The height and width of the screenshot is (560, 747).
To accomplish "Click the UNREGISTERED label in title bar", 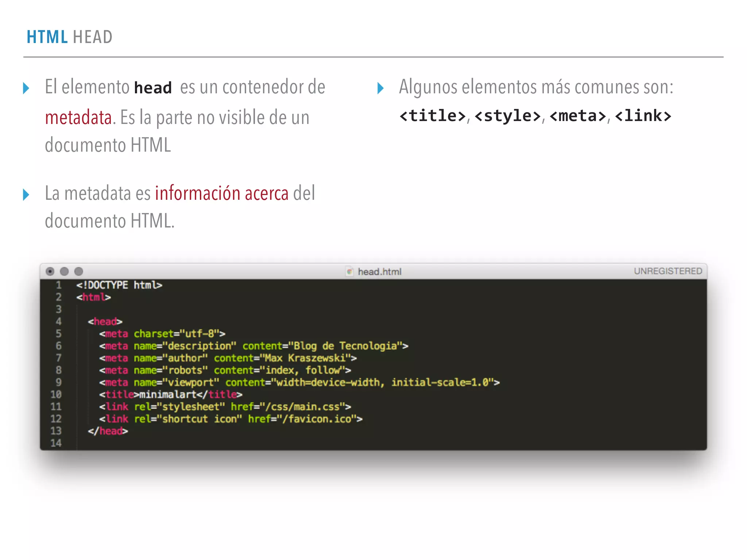I will (x=668, y=271).
